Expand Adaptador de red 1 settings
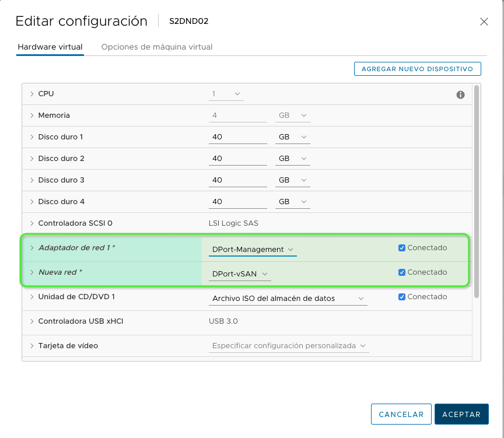504x438 pixels. [x=32, y=247]
